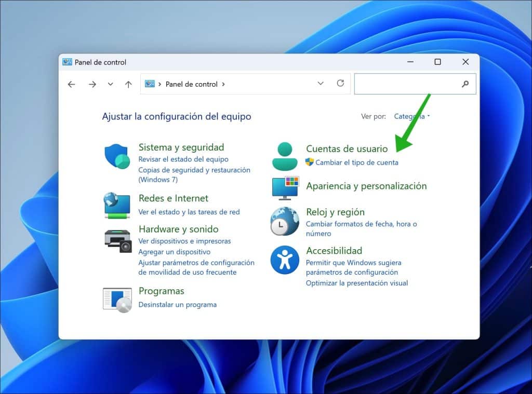Open Apariencia y personalización category

(x=366, y=186)
